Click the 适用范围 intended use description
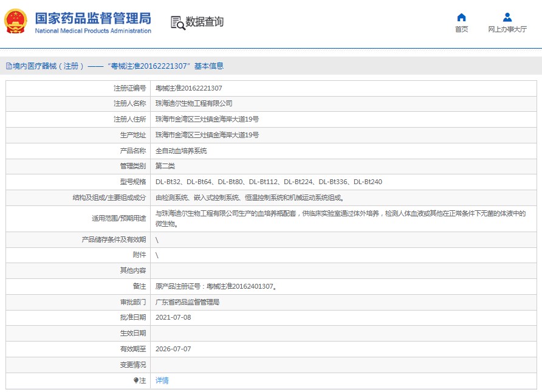The image size is (542, 392). (x=340, y=218)
